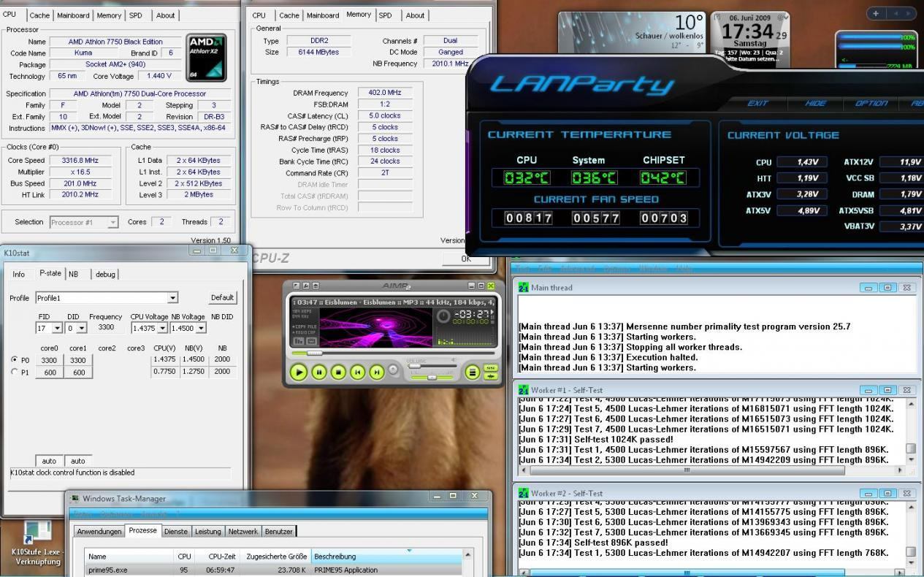Sort Task-Manager processes by the Name column

tap(129, 557)
